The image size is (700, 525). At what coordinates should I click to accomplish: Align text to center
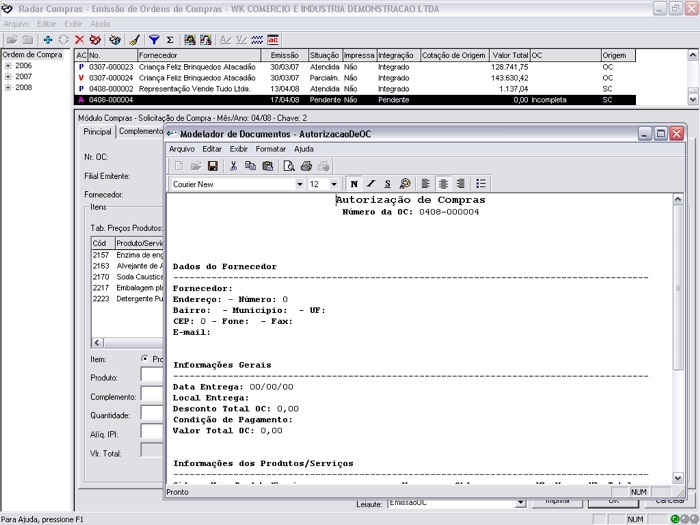pyautogui.click(x=443, y=184)
